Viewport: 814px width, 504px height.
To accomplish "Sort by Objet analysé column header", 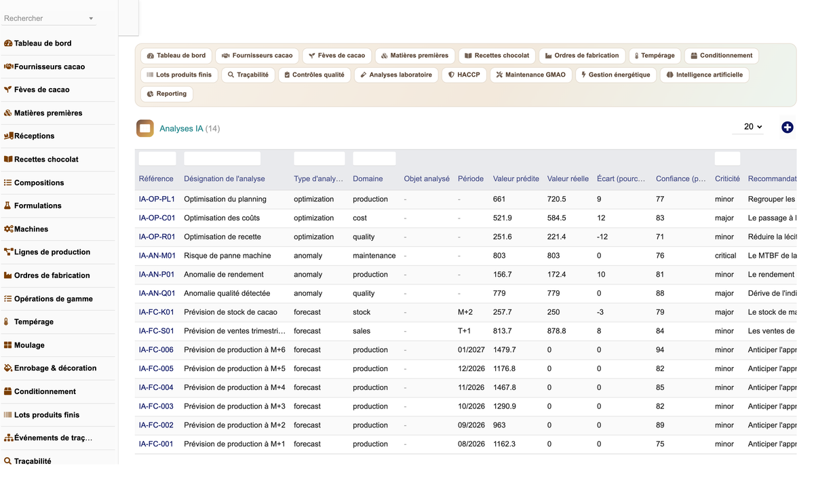I will pos(427,179).
